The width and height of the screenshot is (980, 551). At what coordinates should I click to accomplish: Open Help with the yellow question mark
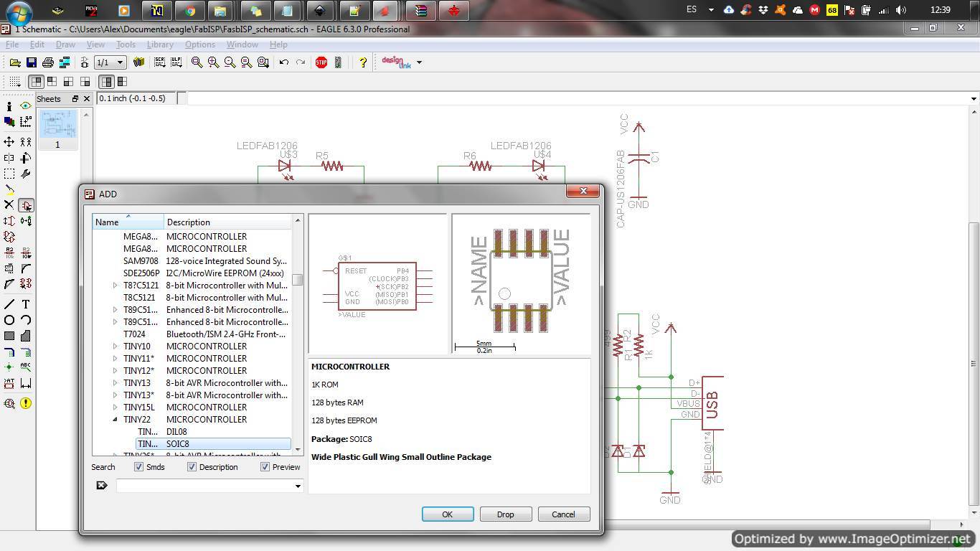coord(363,62)
